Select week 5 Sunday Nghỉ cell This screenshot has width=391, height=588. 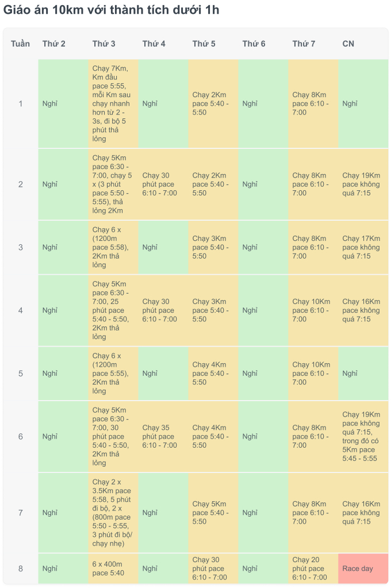[363, 373]
